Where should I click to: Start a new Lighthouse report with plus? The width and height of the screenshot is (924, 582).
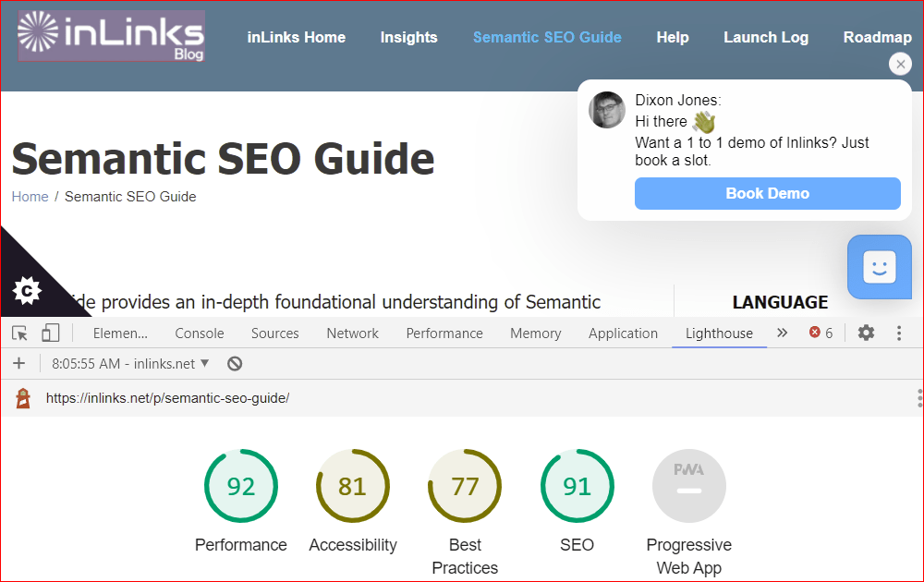tap(18, 363)
